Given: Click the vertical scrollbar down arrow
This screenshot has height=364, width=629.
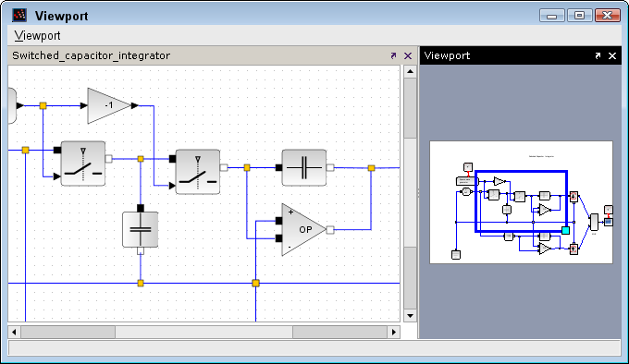Looking at the screenshot, I should pos(410,316).
